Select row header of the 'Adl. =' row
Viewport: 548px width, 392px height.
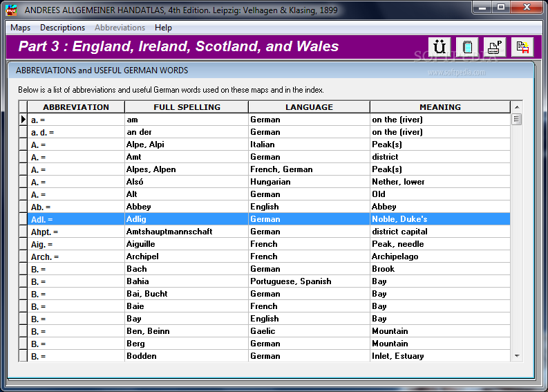pos(23,219)
